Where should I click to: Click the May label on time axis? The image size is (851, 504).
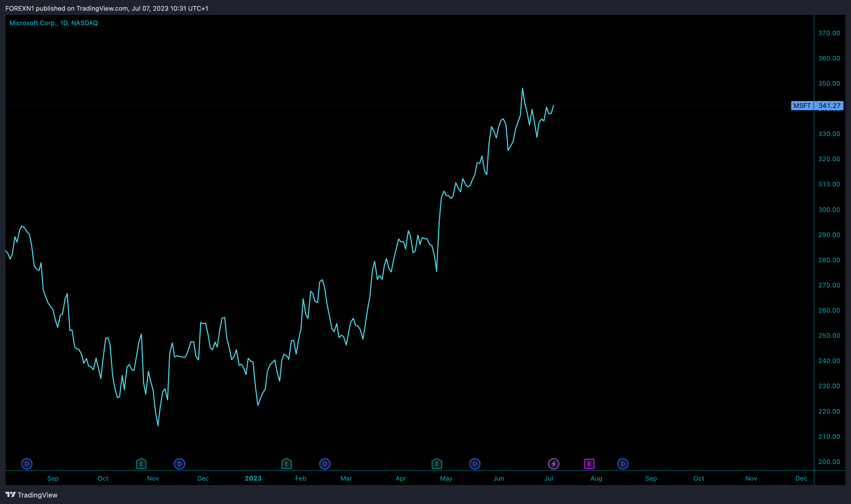coord(446,478)
